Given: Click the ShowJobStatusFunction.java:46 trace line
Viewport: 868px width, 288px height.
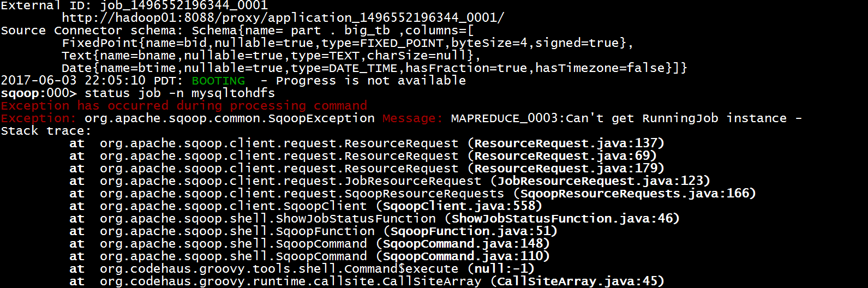Looking at the screenshot, I should [x=374, y=219].
